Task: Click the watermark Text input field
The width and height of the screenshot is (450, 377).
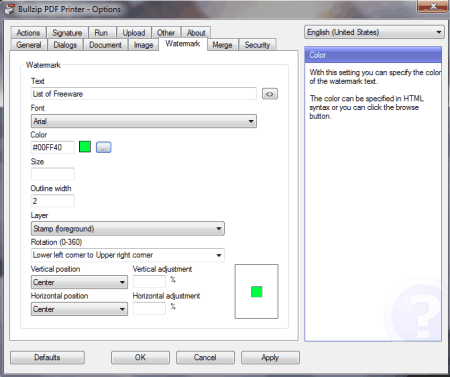Action: click(x=144, y=94)
